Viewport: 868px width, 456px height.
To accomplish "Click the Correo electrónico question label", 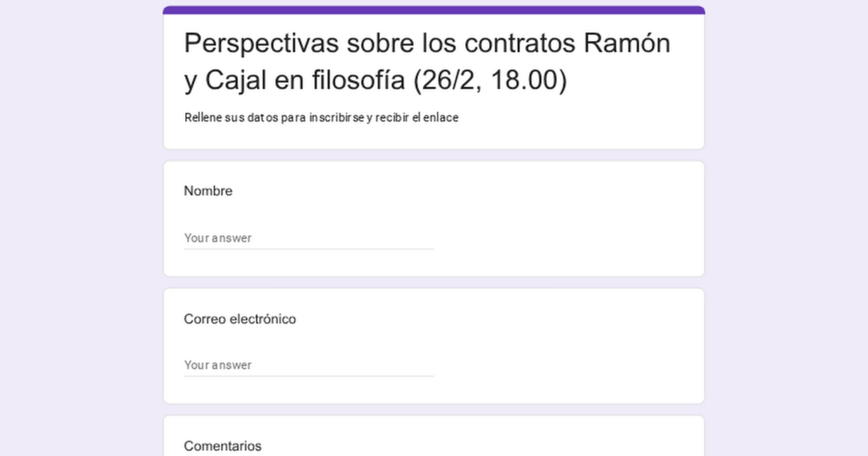I will [240, 319].
